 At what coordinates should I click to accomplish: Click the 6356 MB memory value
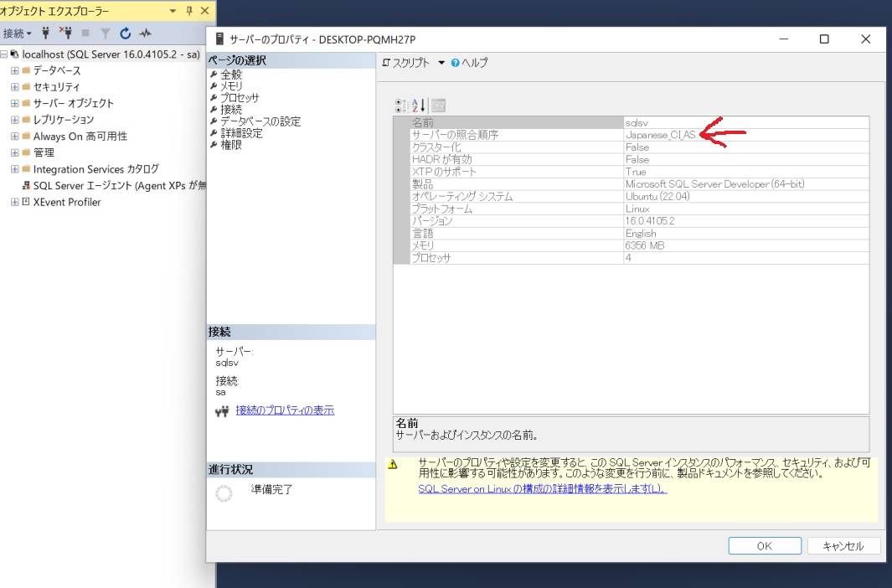pos(645,245)
